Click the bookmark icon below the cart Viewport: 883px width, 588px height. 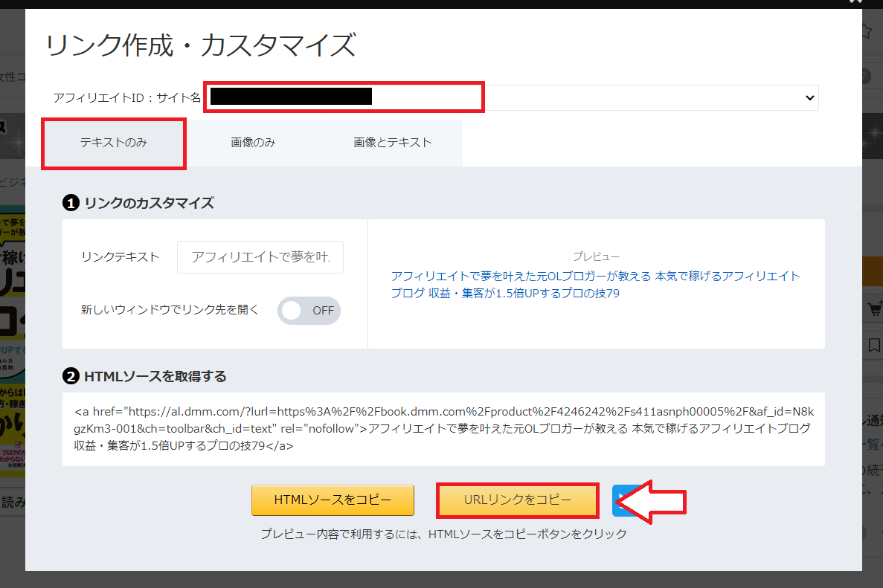[x=873, y=345]
